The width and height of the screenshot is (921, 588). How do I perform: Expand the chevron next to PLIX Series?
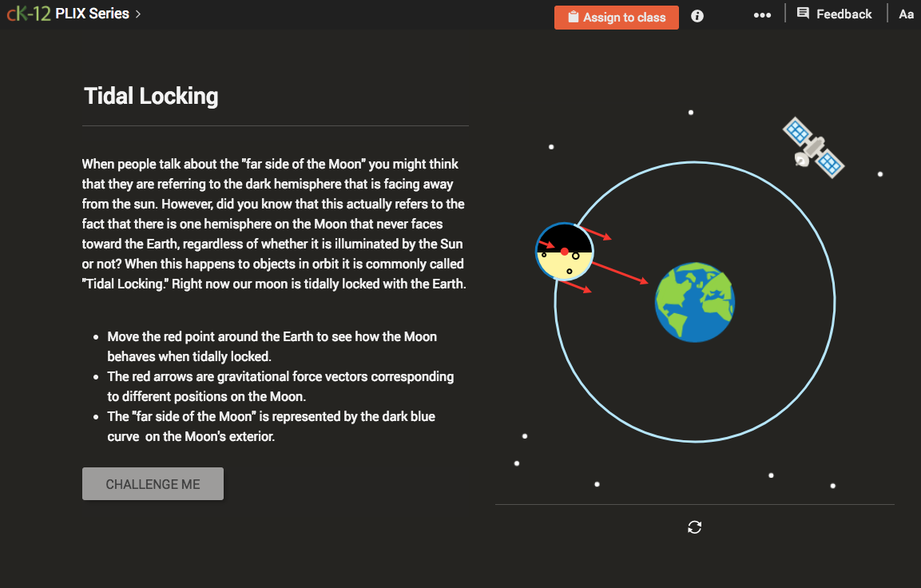pyautogui.click(x=137, y=14)
